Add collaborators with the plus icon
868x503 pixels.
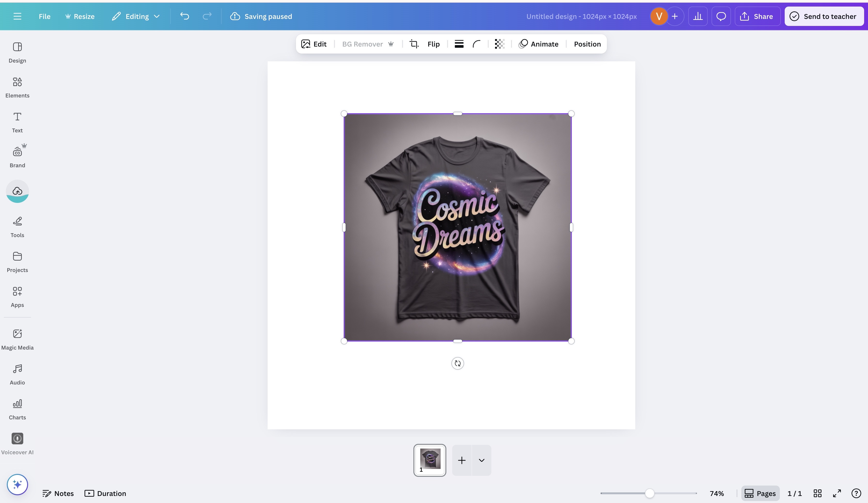(x=675, y=16)
